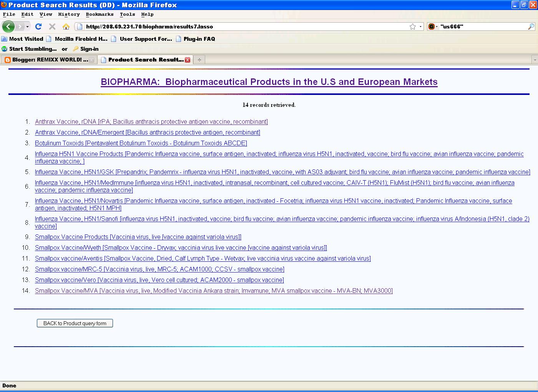Select the Product Search Results tab

click(x=145, y=60)
